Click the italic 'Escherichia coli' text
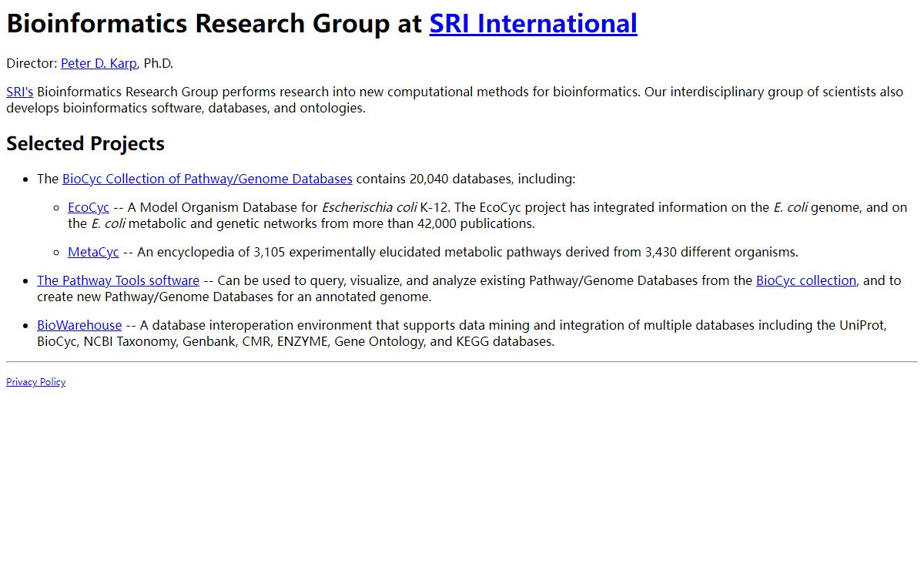924x570 pixels. (x=369, y=207)
